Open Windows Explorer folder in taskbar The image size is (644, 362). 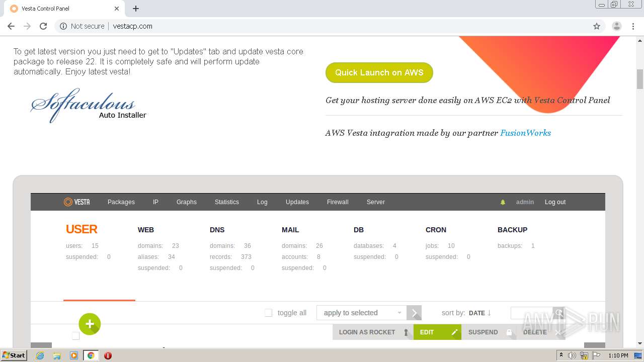tap(57, 355)
